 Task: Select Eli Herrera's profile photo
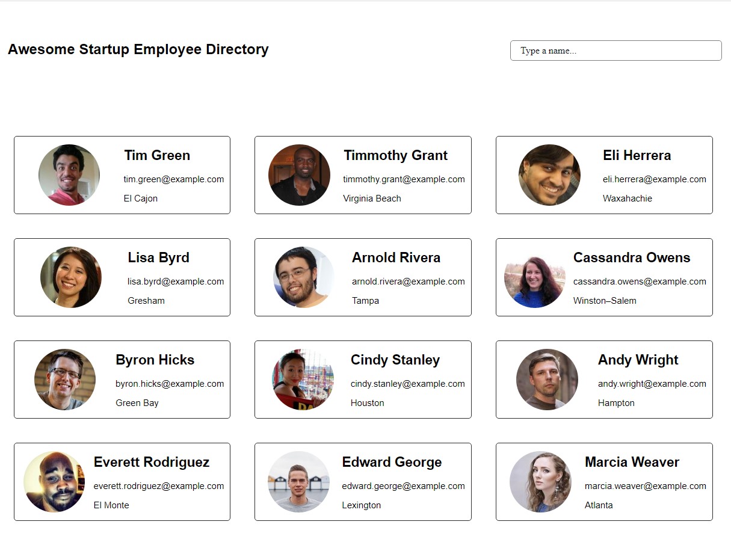click(549, 175)
